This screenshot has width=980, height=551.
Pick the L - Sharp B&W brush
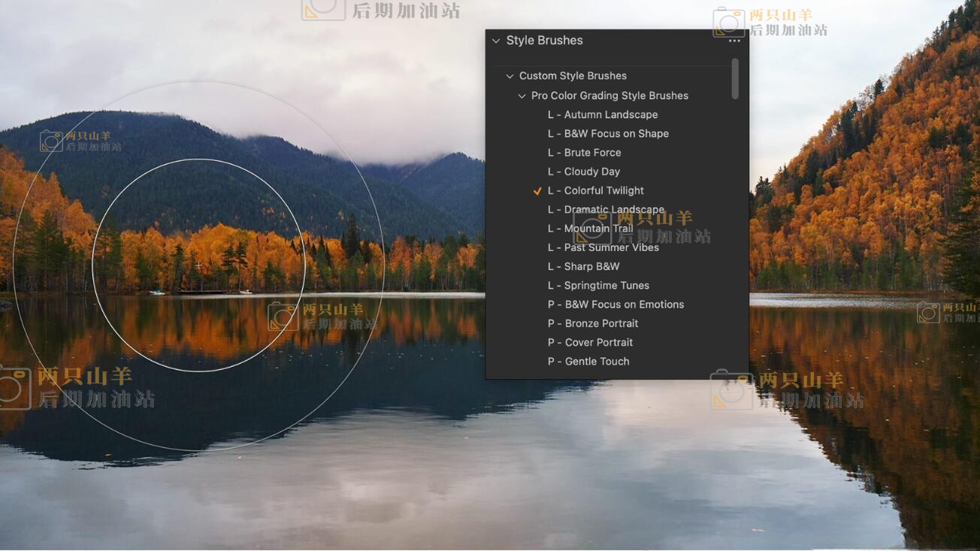pyautogui.click(x=583, y=266)
